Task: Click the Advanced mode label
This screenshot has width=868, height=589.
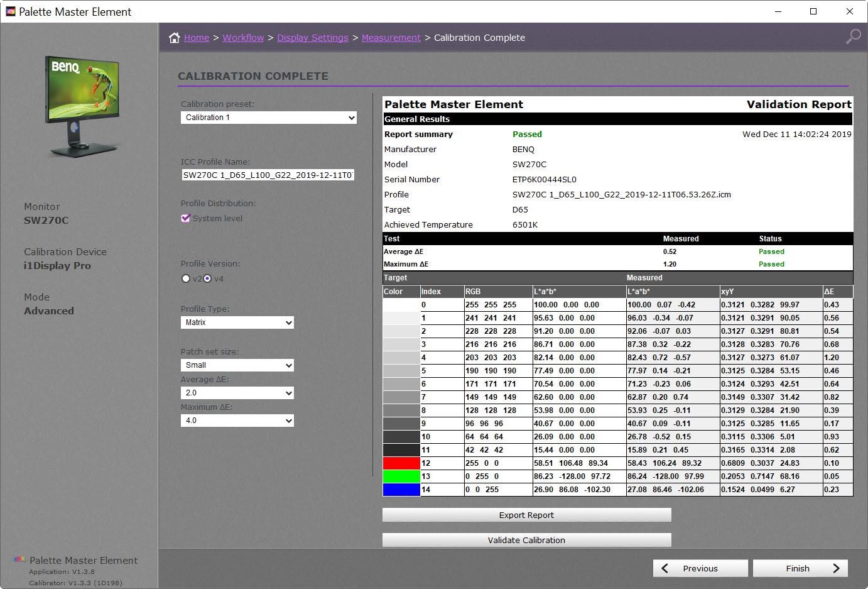Action: click(x=49, y=311)
